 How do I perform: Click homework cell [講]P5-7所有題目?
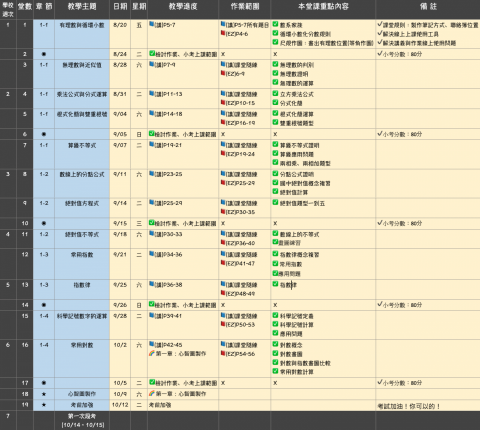pos(245,25)
